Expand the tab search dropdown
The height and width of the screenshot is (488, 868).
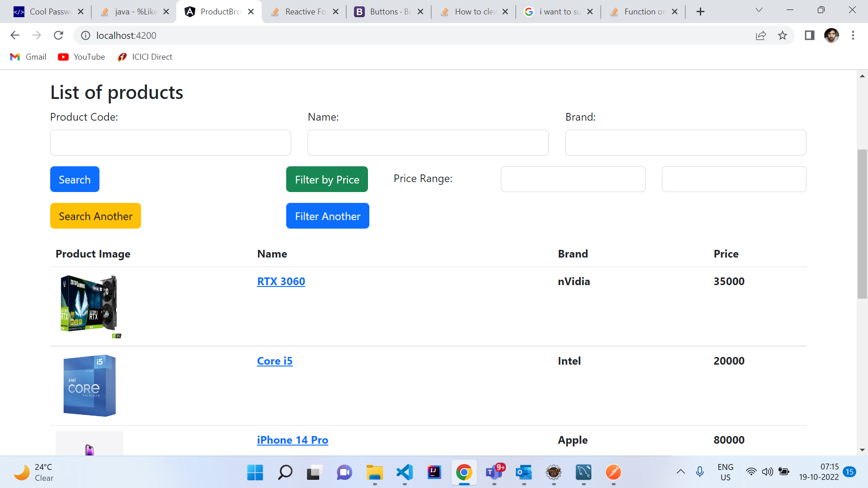759,10
